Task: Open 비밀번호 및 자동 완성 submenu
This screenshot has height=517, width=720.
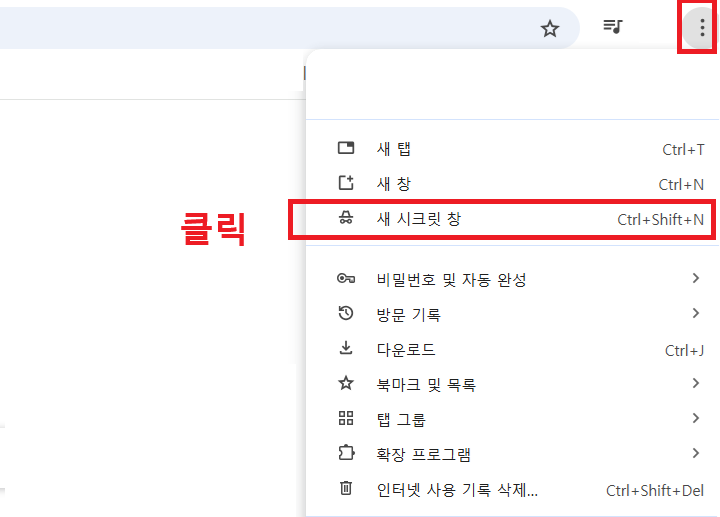Action: tap(512, 279)
